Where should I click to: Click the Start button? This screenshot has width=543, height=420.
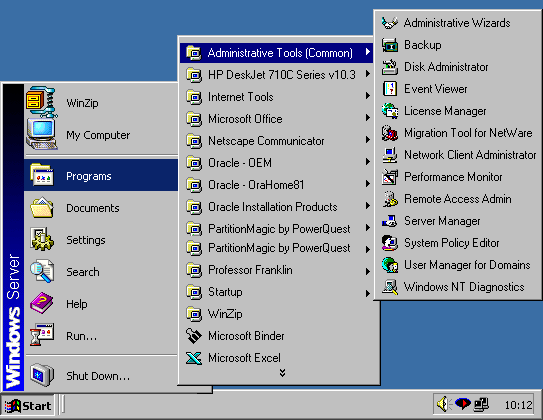(28, 405)
